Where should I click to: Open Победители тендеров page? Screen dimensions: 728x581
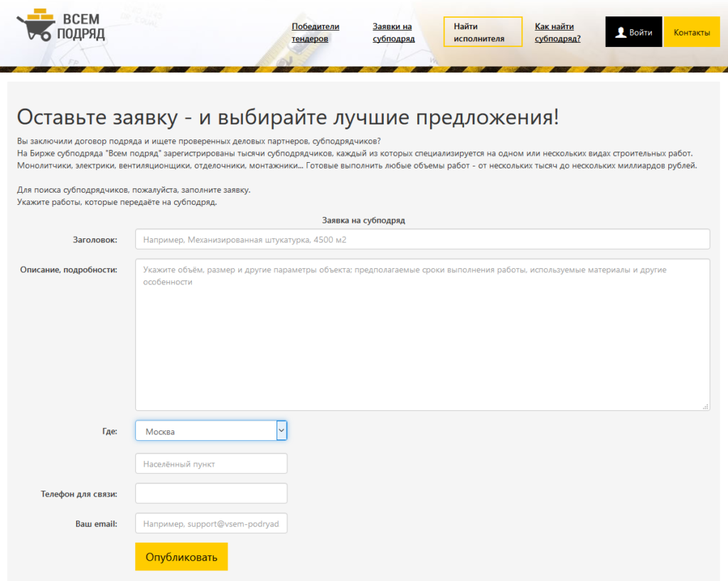coord(315,31)
